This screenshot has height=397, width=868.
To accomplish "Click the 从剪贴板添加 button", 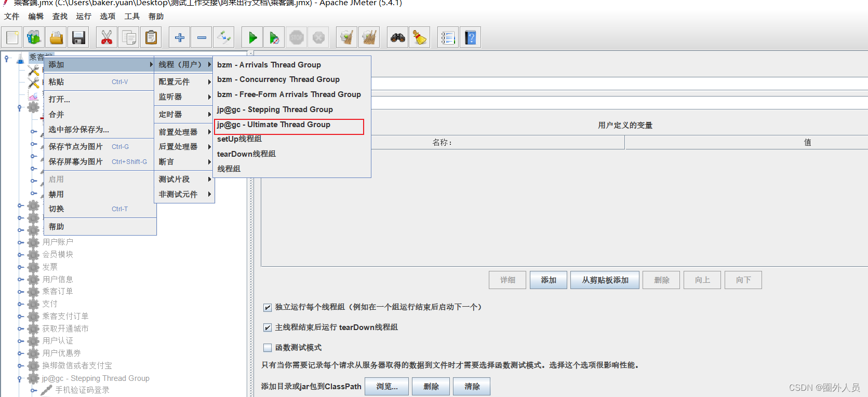I will 605,280.
